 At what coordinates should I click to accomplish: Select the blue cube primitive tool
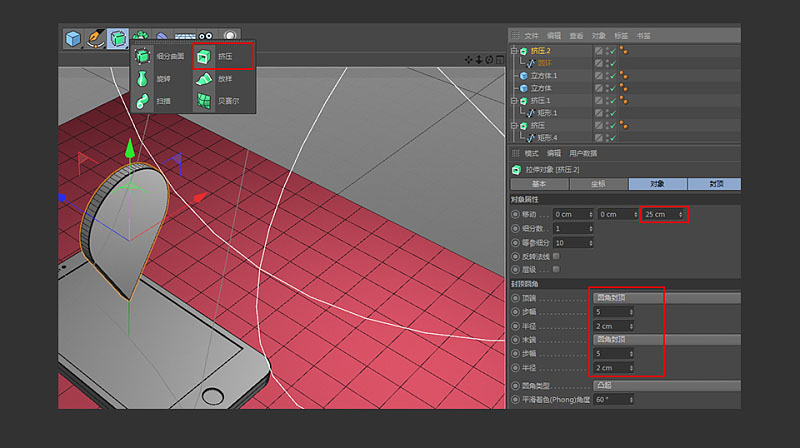[x=73, y=39]
